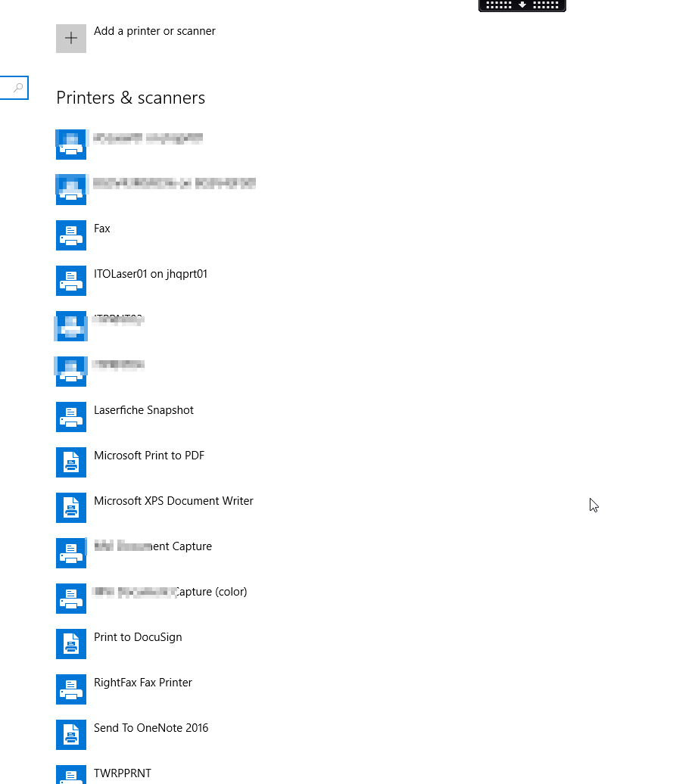Click the RightFax Fax Printer icon
This screenshot has width=673, height=784.
pyautogui.click(x=71, y=689)
